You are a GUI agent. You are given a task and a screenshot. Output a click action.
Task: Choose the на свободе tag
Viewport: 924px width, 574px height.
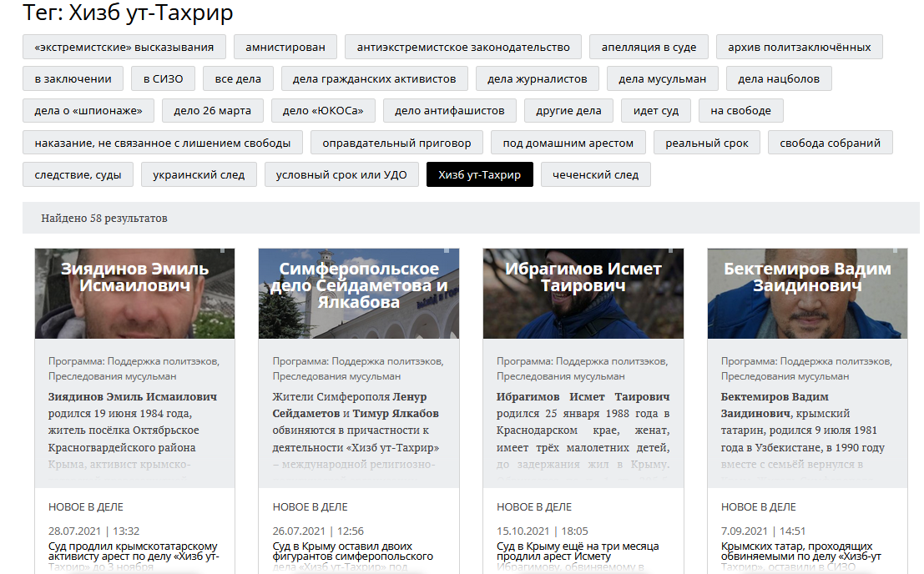pos(740,111)
